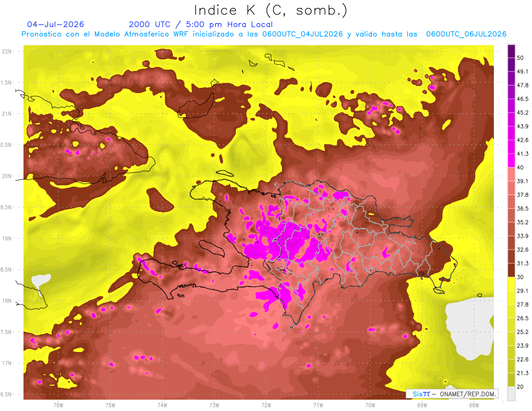This screenshot has width=532, height=411.
Task: Click the "18N" latitude label
Action: click(7, 301)
